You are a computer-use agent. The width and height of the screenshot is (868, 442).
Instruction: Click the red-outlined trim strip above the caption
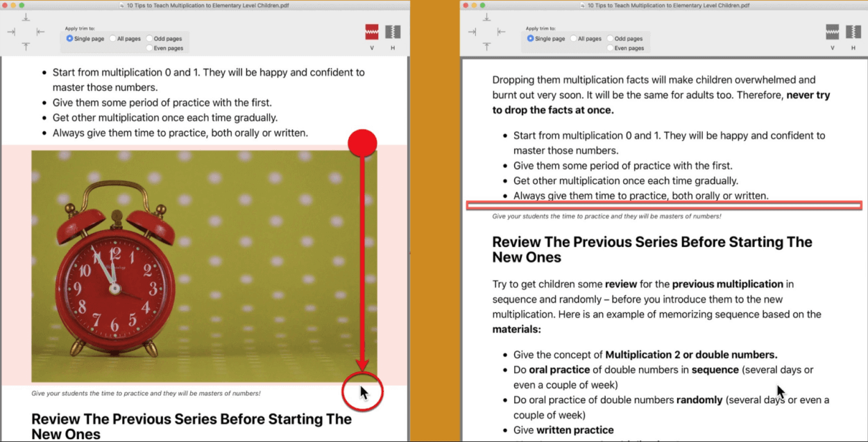(x=663, y=205)
